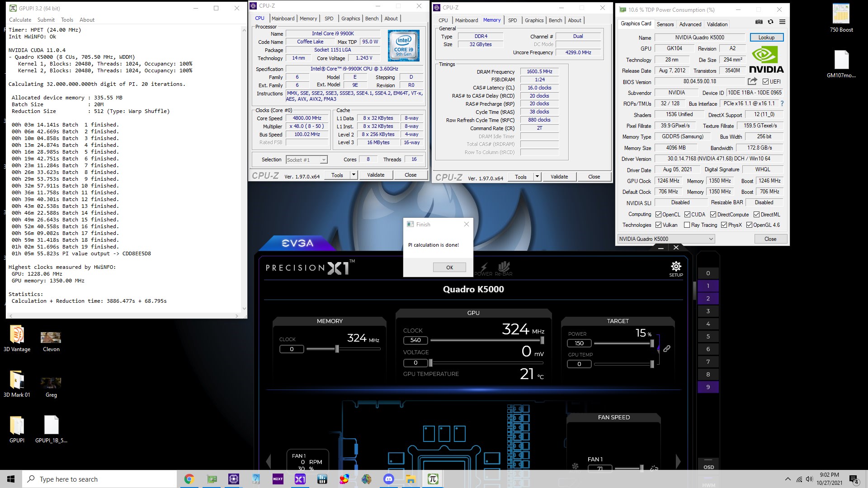Open Google Chrome from taskbar
Screen dimensions: 868x488
[189, 479]
